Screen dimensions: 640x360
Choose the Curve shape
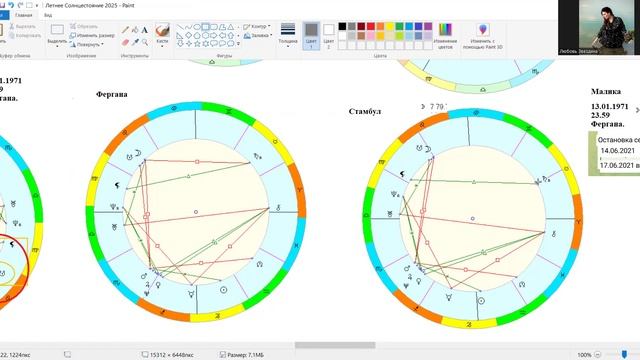click(188, 27)
